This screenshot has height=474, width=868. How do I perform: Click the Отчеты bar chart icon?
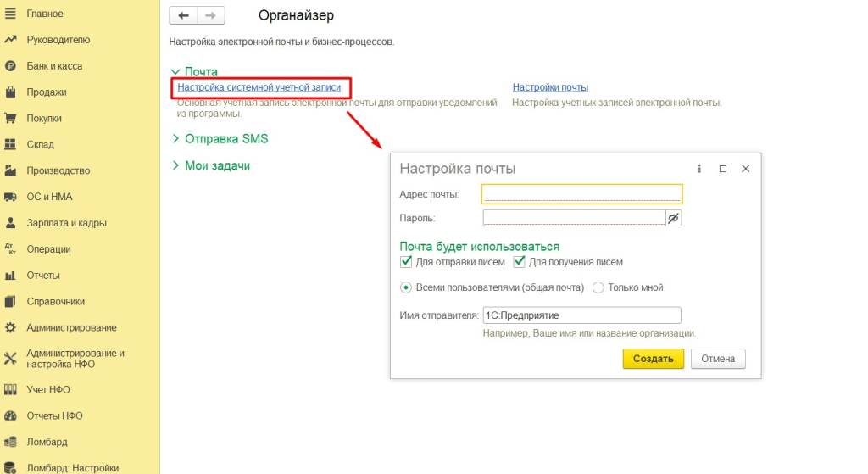pos(11,276)
